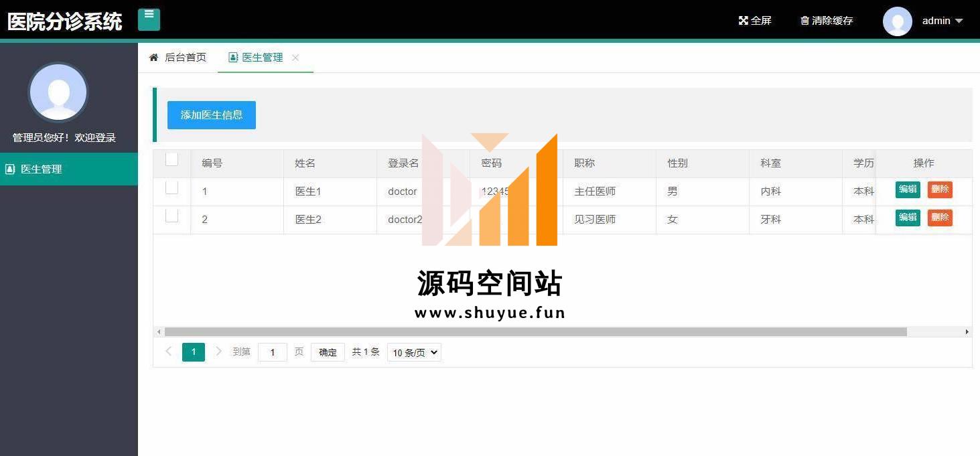Close the 医生管理 tab with X icon

click(295, 58)
